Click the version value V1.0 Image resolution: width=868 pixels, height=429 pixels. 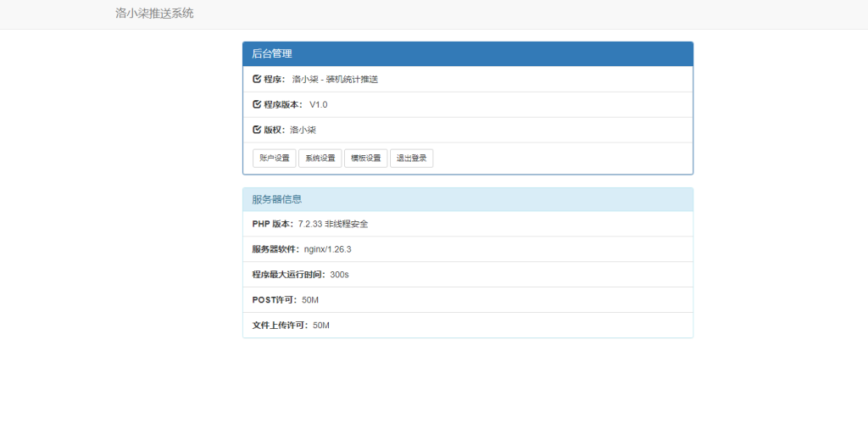[x=319, y=104]
